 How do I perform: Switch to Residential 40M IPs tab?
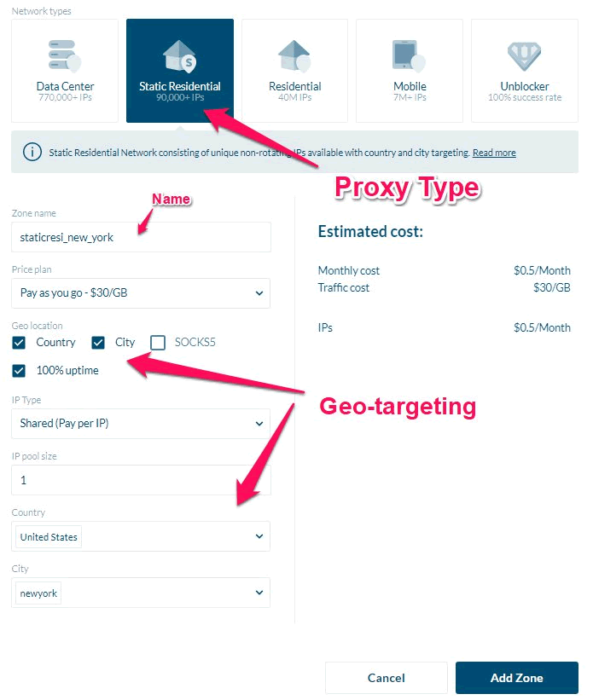click(294, 71)
